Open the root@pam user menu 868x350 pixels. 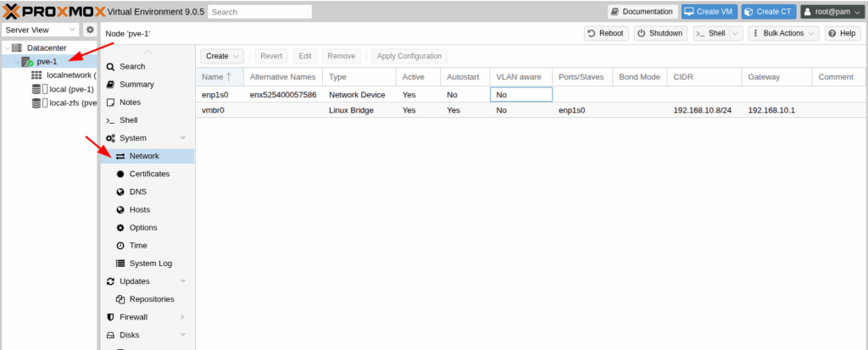[832, 12]
